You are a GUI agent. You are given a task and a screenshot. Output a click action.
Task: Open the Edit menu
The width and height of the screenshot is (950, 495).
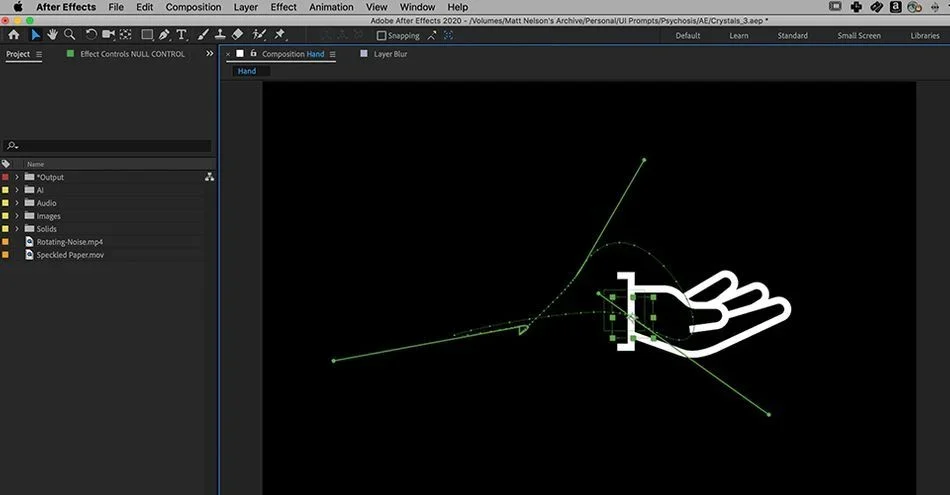pos(144,7)
